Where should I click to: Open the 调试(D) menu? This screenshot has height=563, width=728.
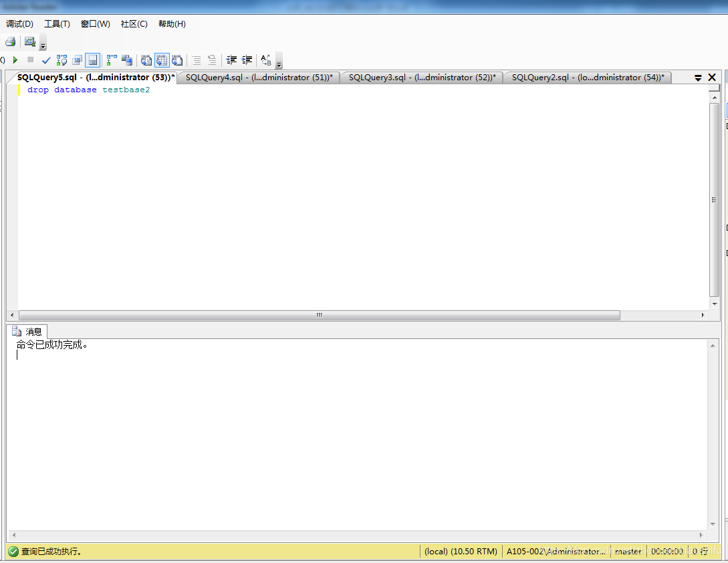point(19,23)
